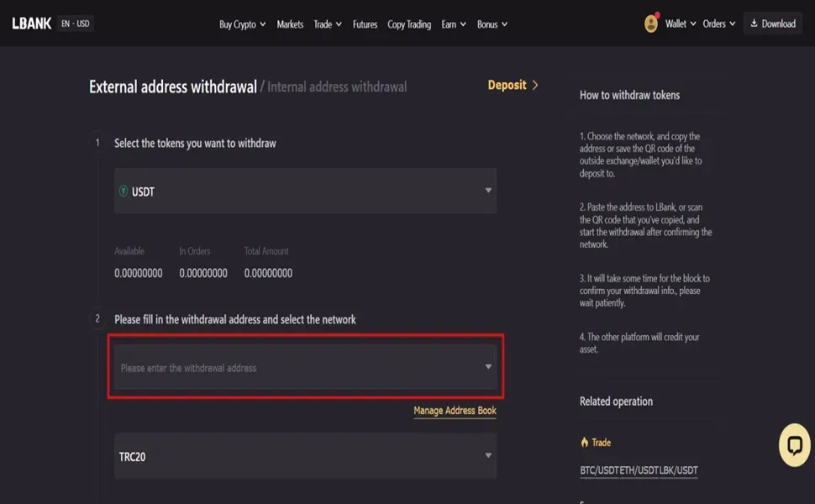This screenshot has height=504, width=815.
Task: Click the download arrow inside Download button
Action: (x=754, y=23)
